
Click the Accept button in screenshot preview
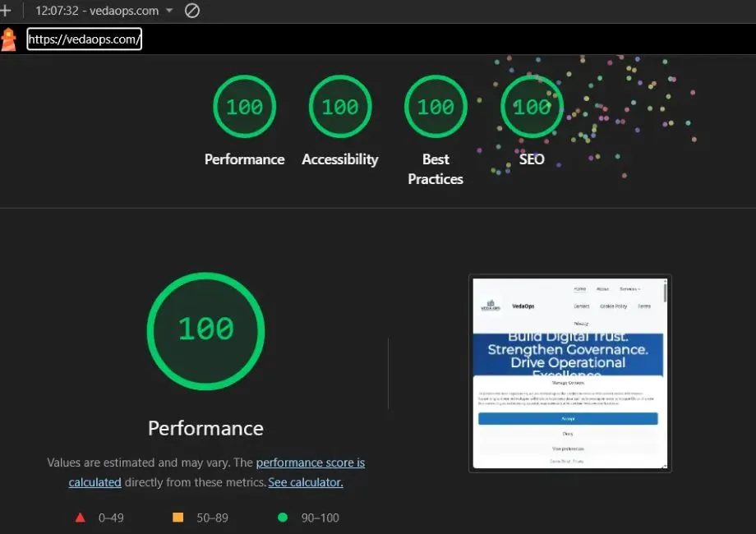click(568, 419)
